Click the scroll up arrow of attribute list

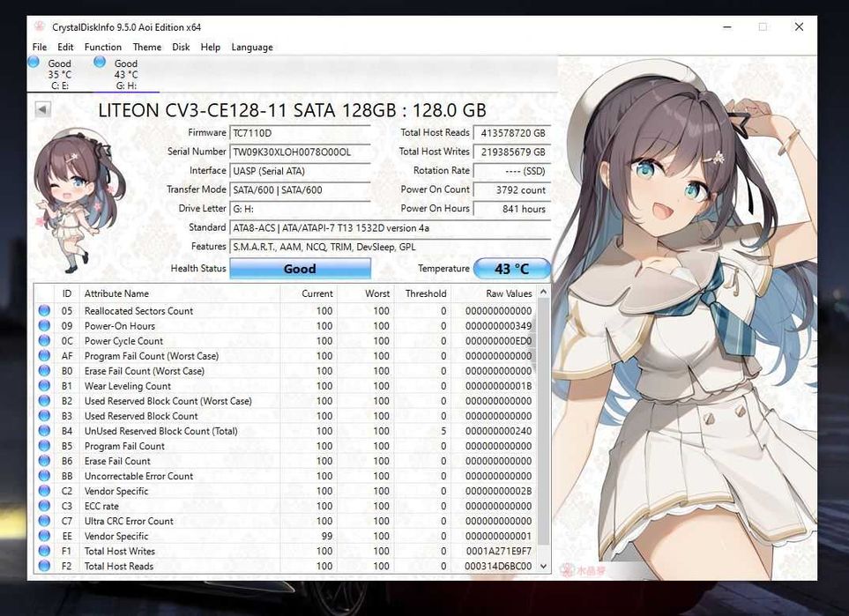point(544,293)
